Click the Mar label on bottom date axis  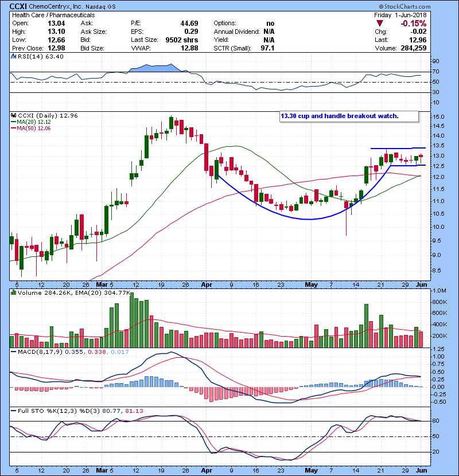click(x=102, y=470)
